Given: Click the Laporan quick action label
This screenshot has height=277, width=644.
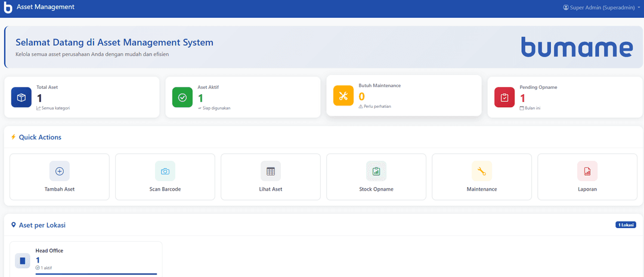Looking at the screenshot, I should (x=587, y=189).
